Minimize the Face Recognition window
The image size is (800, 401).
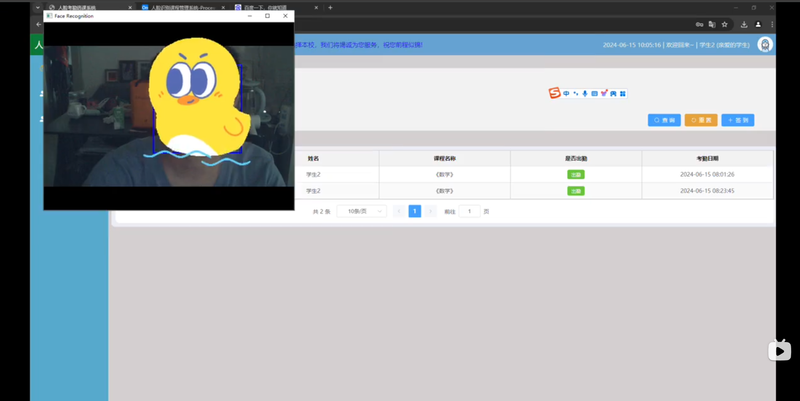(x=249, y=16)
